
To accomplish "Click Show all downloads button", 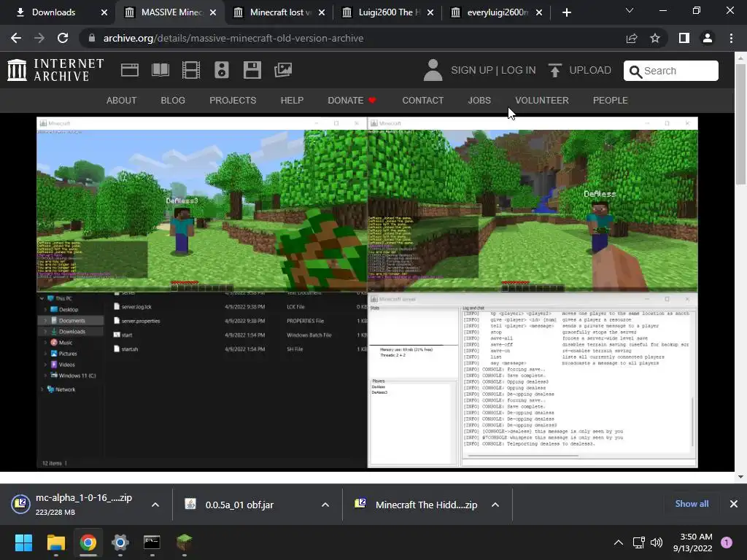I will pos(692,504).
